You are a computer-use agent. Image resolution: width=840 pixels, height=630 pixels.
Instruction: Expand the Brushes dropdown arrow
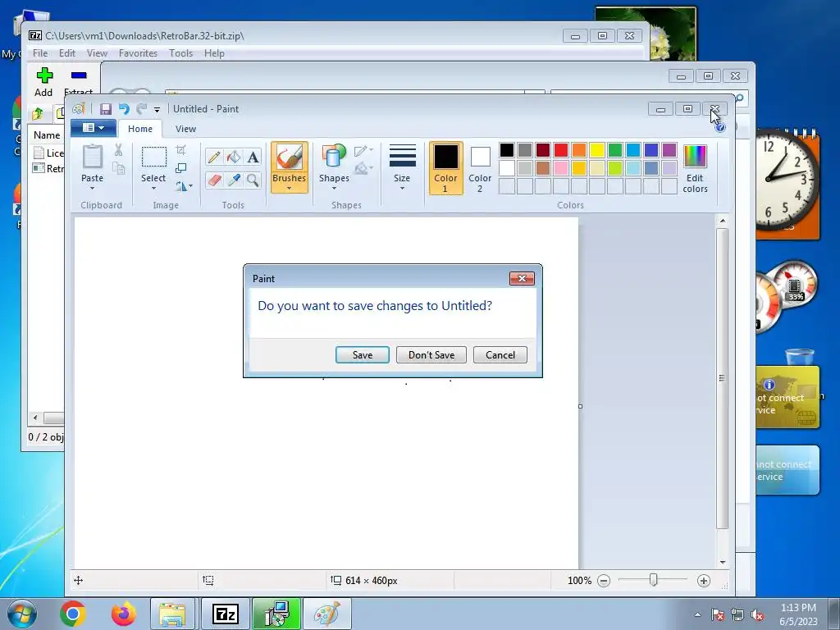pos(290,188)
